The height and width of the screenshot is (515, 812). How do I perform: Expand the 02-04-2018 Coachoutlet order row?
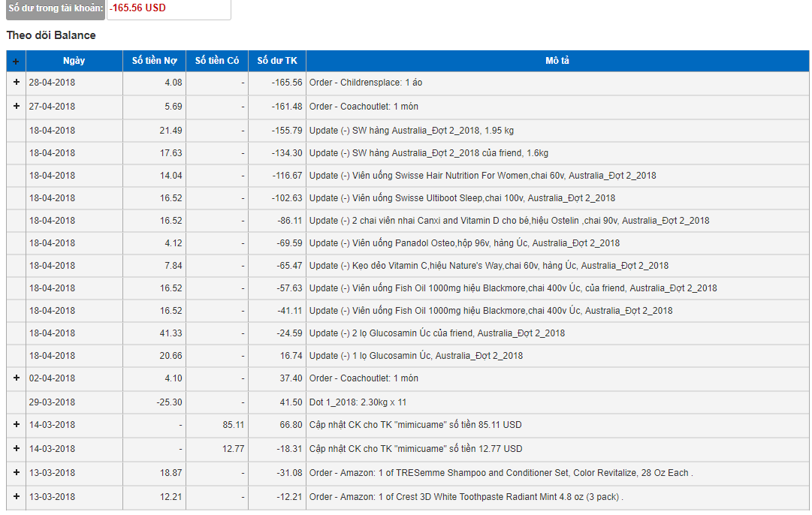(x=16, y=378)
